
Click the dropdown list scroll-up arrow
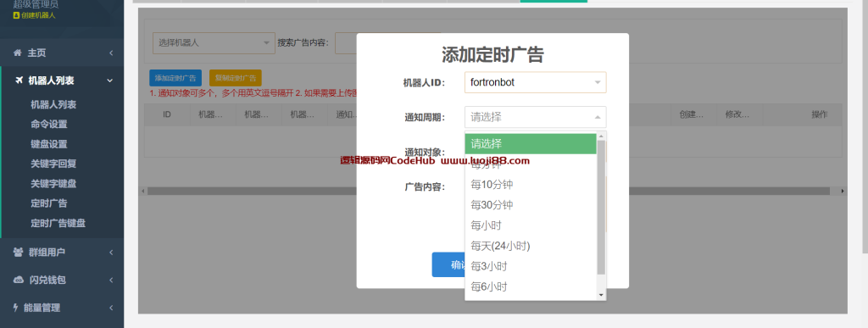601,136
